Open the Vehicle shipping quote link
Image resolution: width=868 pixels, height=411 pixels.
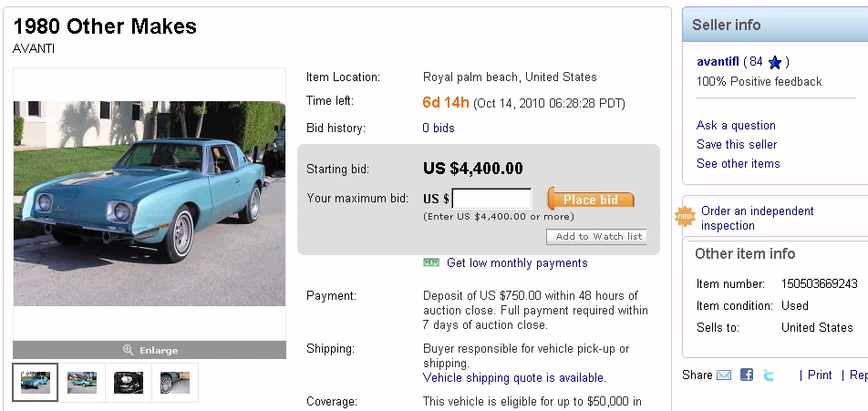(x=514, y=377)
